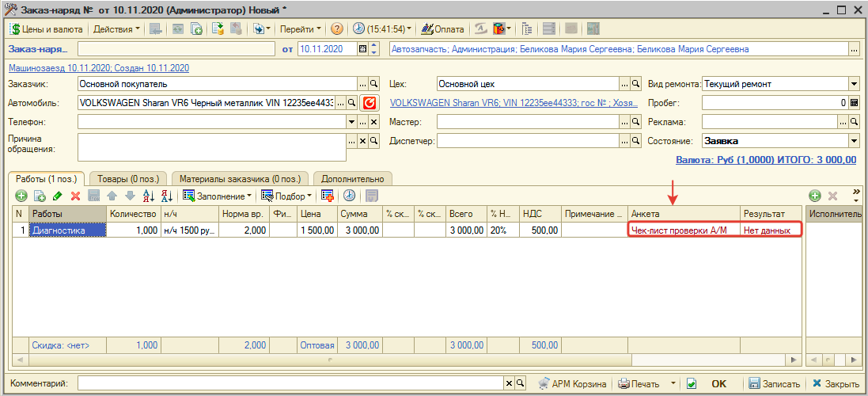Click the magnifier beside Причина обращения

click(x=373, y=141)
